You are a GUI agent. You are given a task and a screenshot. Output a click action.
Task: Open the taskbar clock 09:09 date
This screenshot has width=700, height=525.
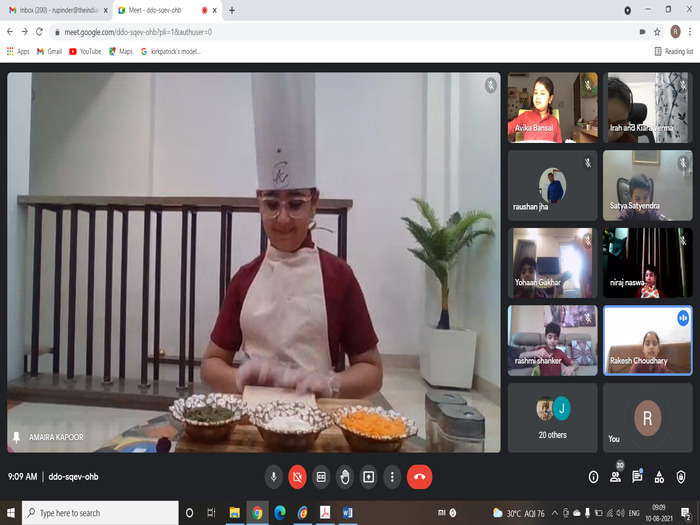tap(659, 513)
